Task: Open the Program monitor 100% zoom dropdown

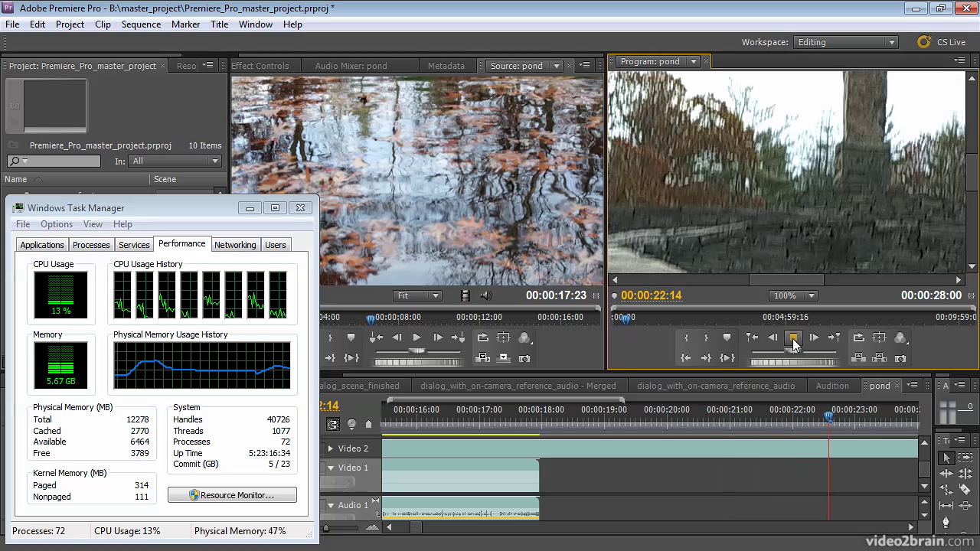Action: point(793,295)
